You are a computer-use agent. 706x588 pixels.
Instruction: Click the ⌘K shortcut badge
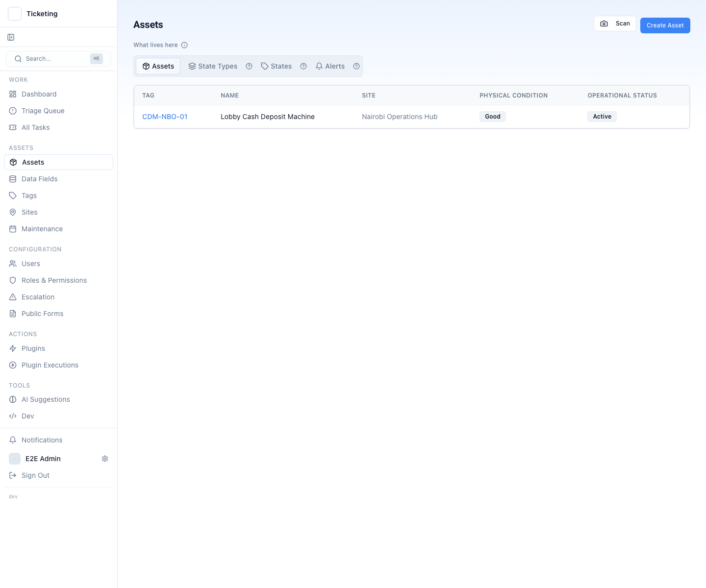point(97,59)
